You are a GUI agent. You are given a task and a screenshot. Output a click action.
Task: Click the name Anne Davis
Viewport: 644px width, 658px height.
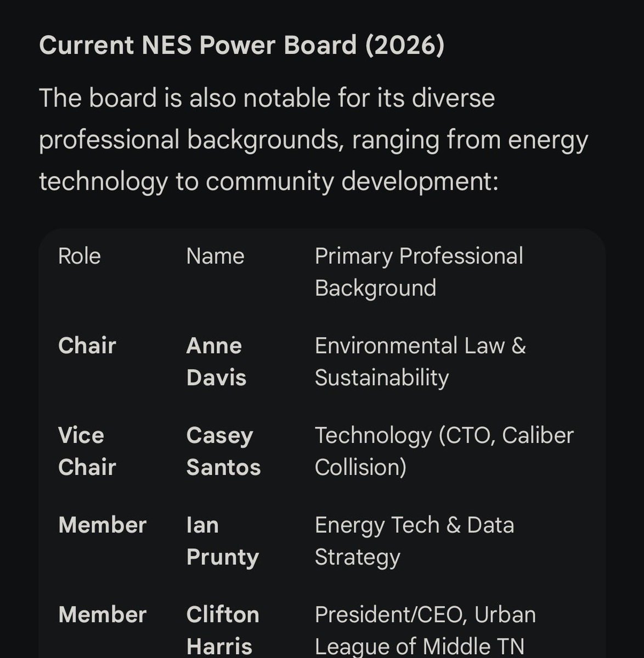tap(217, 361)
